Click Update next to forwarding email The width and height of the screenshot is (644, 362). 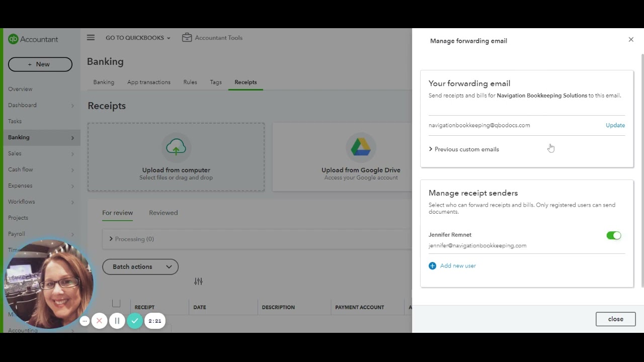(x=615, y=125)
